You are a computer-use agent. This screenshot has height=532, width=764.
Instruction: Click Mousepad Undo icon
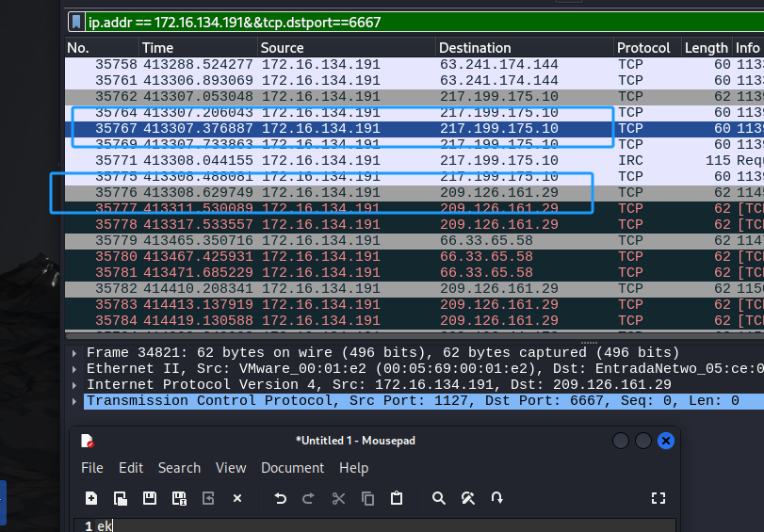[280, 498]
